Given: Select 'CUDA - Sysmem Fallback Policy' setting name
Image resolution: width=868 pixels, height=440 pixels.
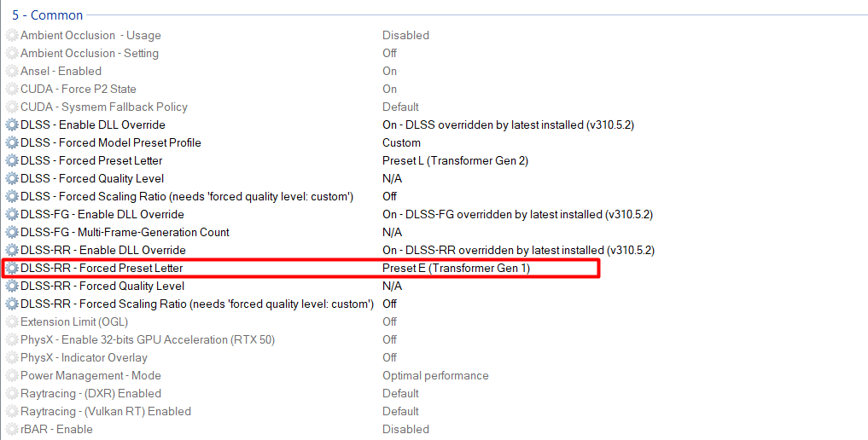Looking at the screenshot, I should [x=103, y=107].
